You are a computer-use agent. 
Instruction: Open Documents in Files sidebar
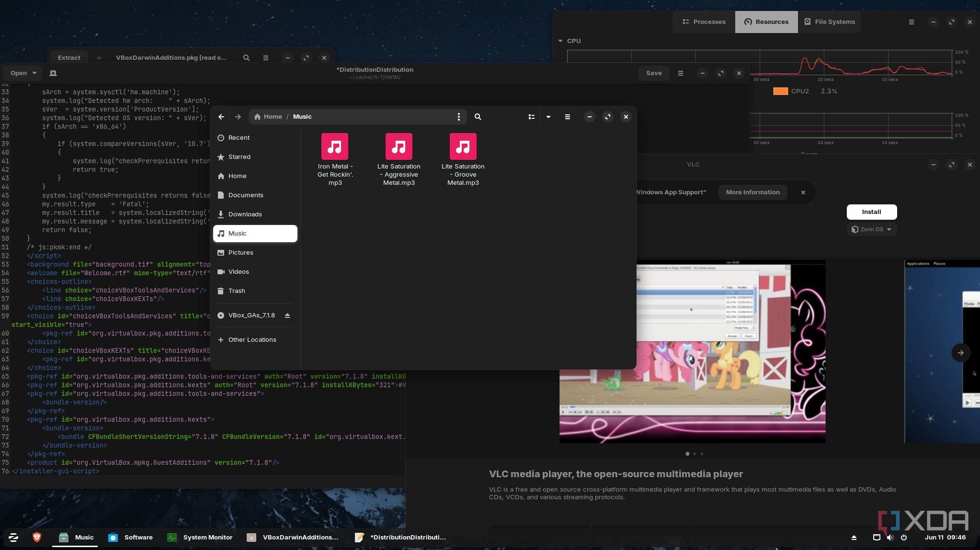pyautogui.click(x=255, y=195)
